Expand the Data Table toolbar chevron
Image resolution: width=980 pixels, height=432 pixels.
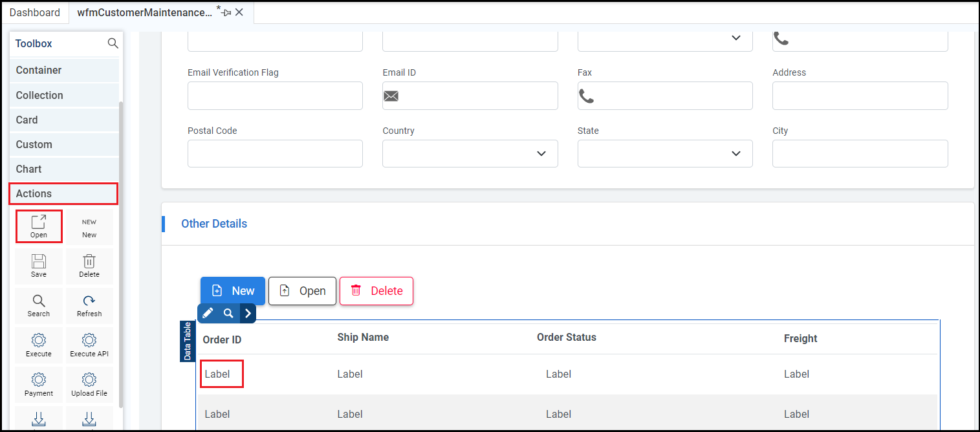click(248, 313)
